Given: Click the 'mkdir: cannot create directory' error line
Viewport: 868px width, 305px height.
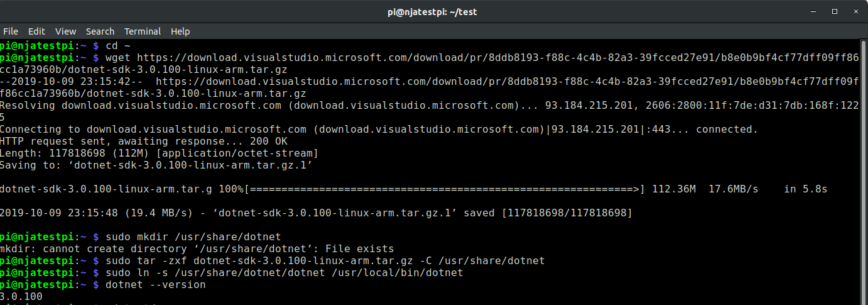Looking at the screenshot, I should point(197,249).
